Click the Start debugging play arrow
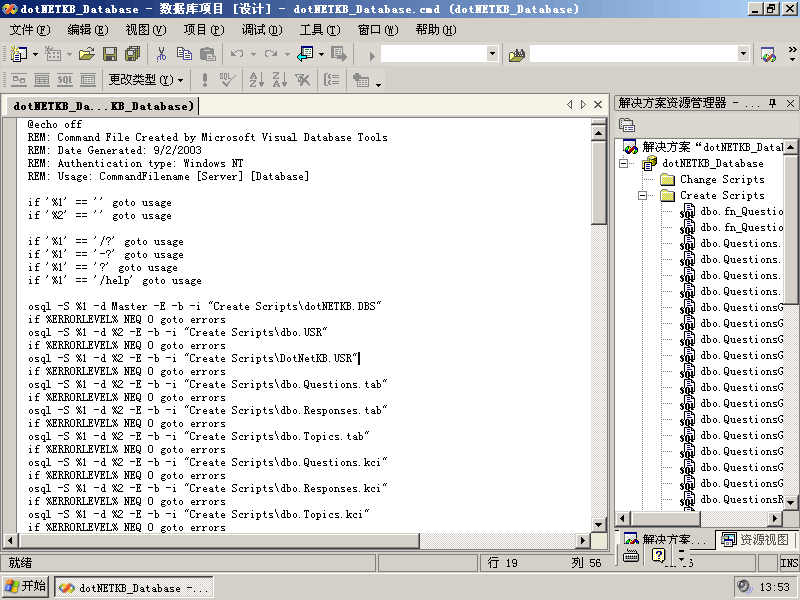Viewport: 800px width, 600px height. (x=372, y=55)
